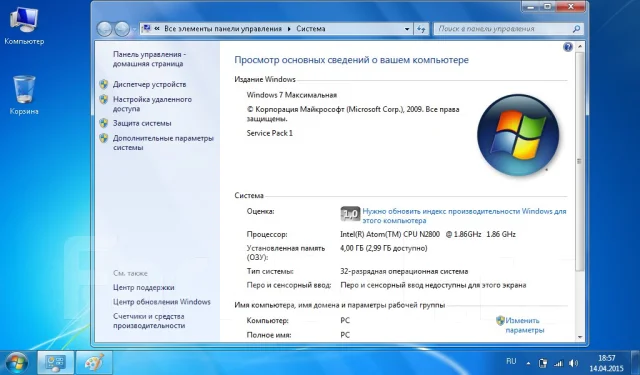The height and width of the screenshot is (375, 640).
Task: Click shield icon beside 'Защита системы'
Action: [104, 123]
